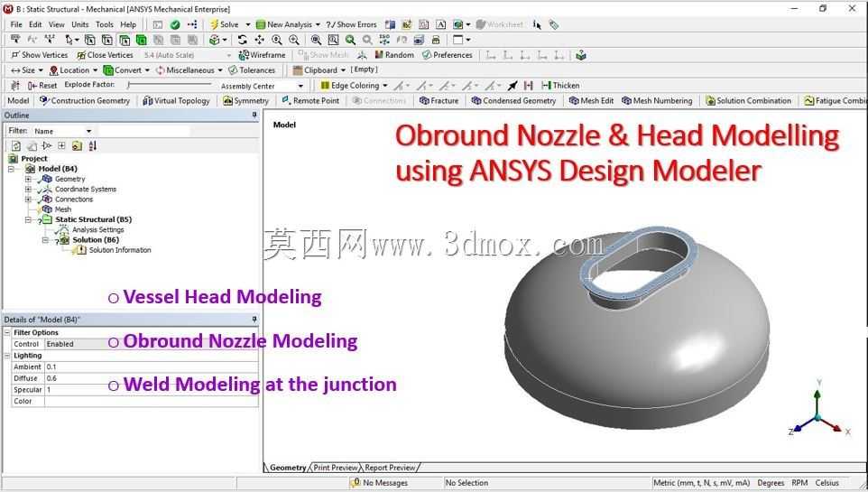Click the Outline filter text input
868x492 pixels.
143,131
